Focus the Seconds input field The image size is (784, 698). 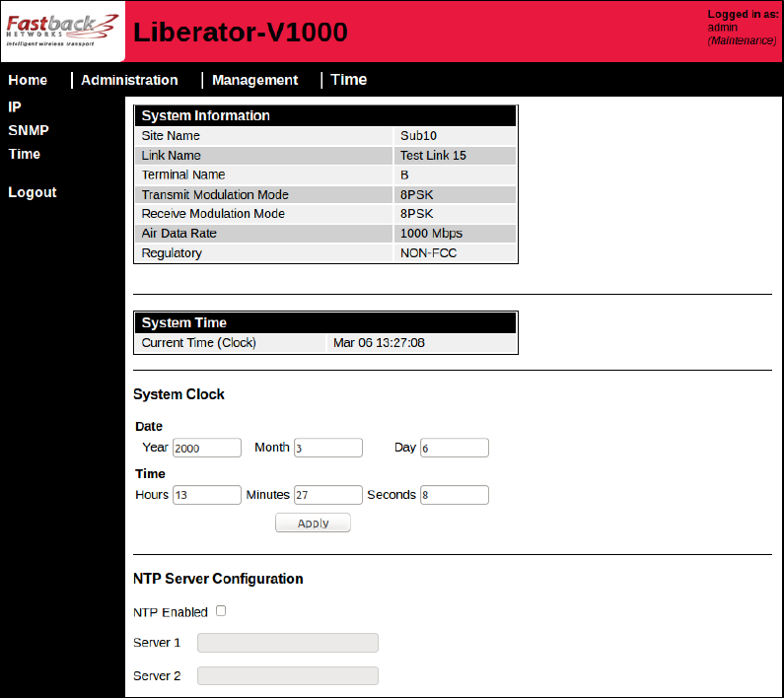(x=455, y=495)
